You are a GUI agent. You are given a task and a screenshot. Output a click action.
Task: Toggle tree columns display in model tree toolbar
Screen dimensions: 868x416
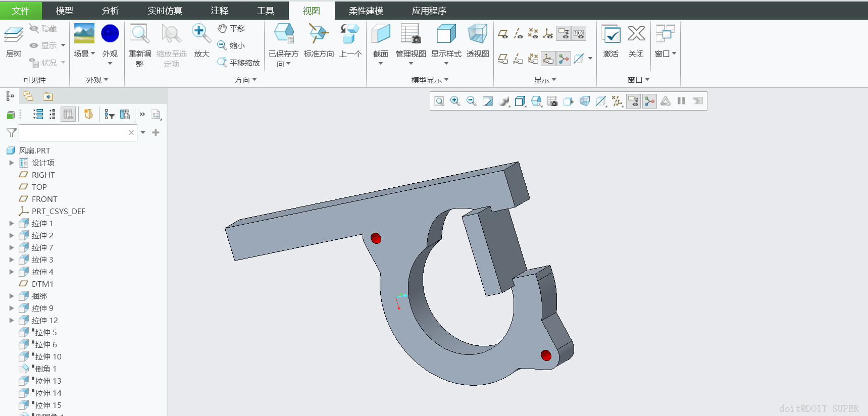[68, 115]
